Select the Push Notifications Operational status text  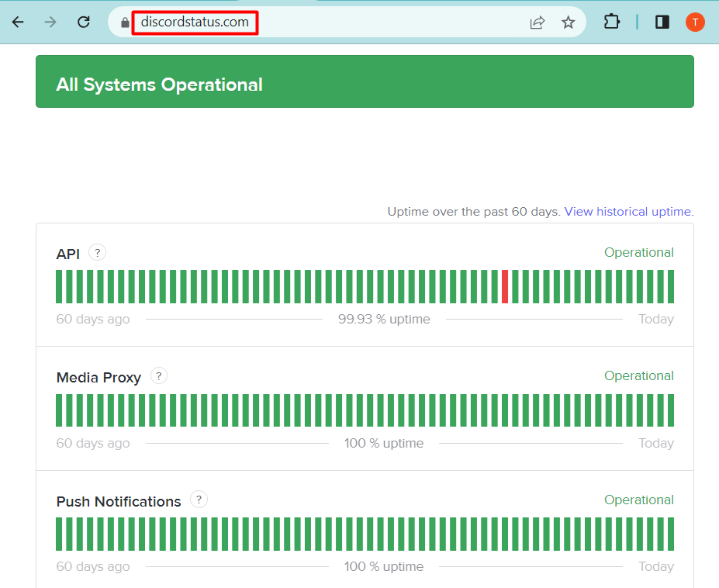(639, 500)
